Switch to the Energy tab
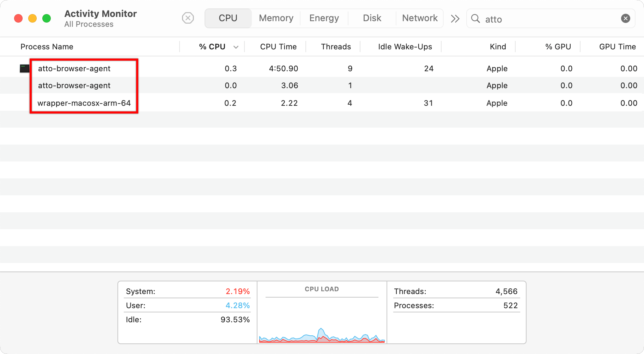The image size is (644, 354). click(324, 18)
